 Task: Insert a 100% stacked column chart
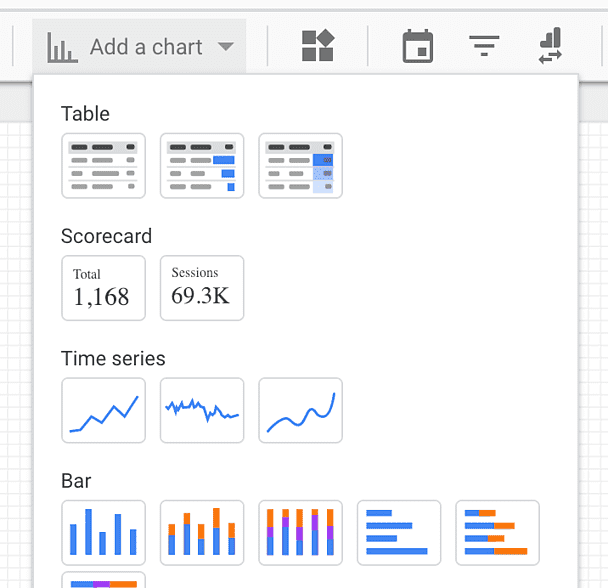click(301, 533)
